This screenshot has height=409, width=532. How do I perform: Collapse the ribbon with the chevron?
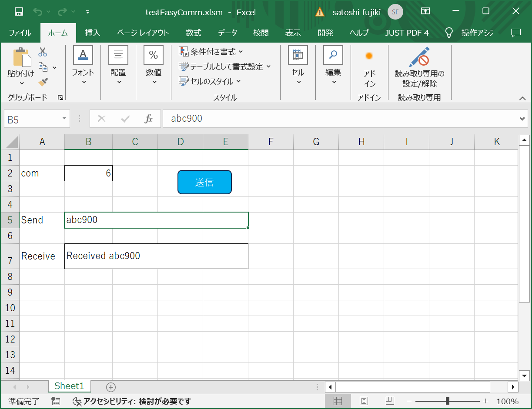(522, 98)
